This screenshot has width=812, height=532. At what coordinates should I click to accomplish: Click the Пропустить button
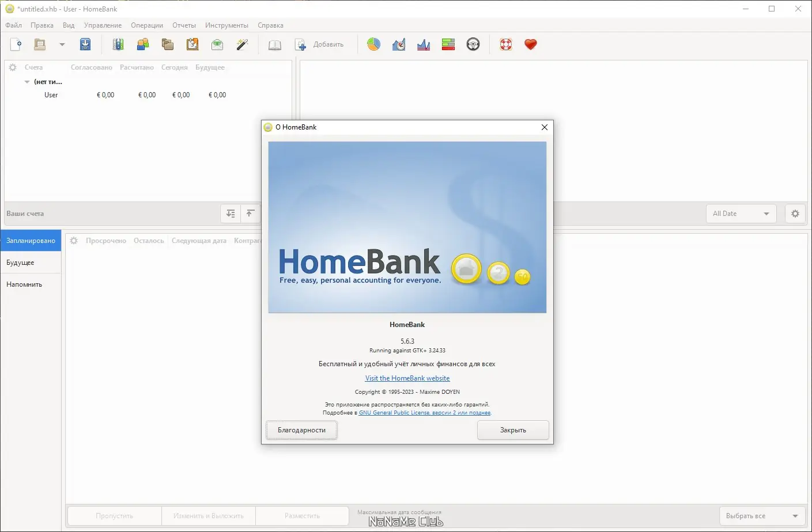[115, 516]
